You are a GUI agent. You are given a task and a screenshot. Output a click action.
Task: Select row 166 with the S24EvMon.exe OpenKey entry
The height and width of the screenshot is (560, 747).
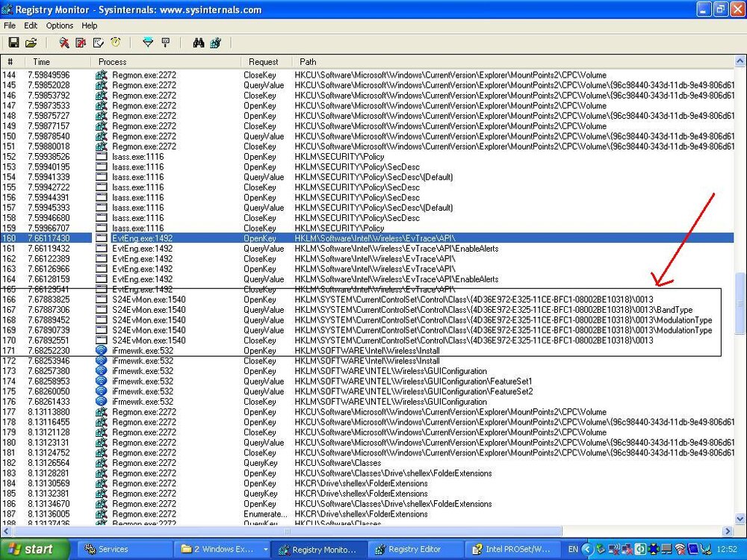(x=367, y=299)
